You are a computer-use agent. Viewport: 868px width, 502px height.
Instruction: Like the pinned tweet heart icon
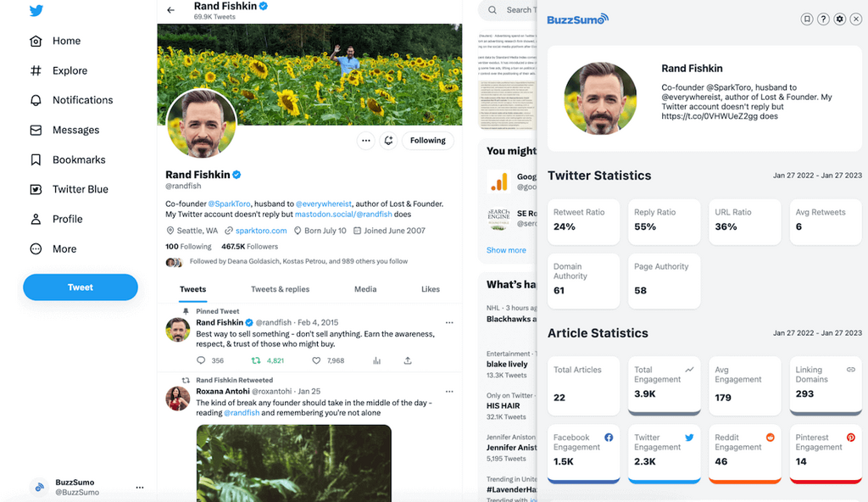[316, 360]
